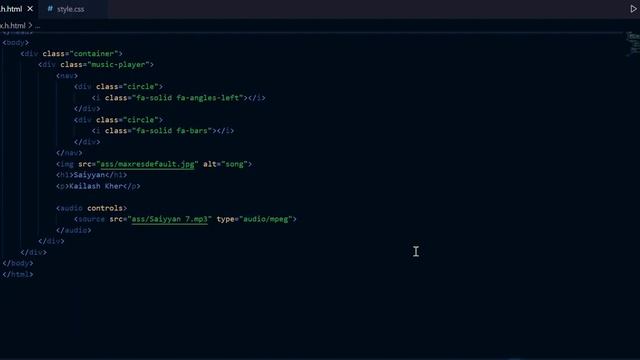Click the type="audio/mpeg" attribute
Viewport: 640px width, 360px height.
tap(254, 219)
